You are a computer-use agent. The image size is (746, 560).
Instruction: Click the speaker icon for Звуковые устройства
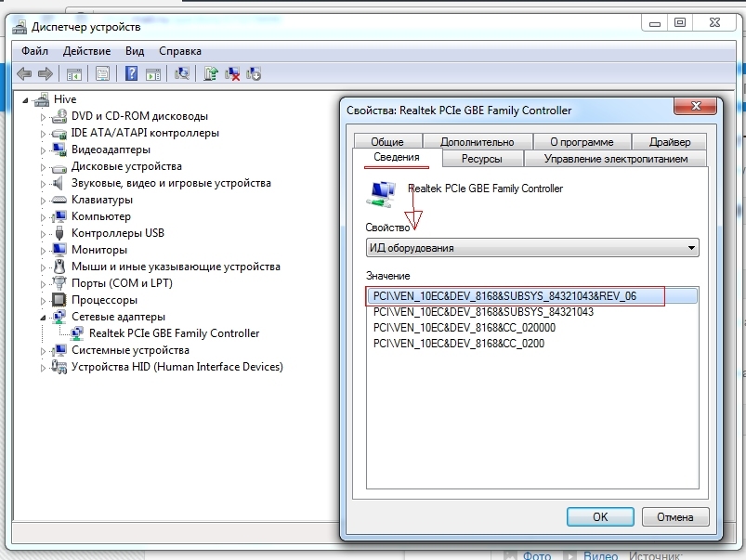click(58, 183)
